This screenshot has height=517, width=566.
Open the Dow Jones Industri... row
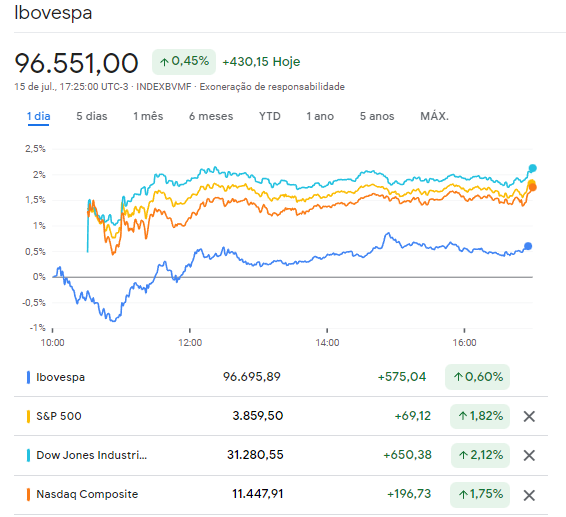click(x=91, y=455)
